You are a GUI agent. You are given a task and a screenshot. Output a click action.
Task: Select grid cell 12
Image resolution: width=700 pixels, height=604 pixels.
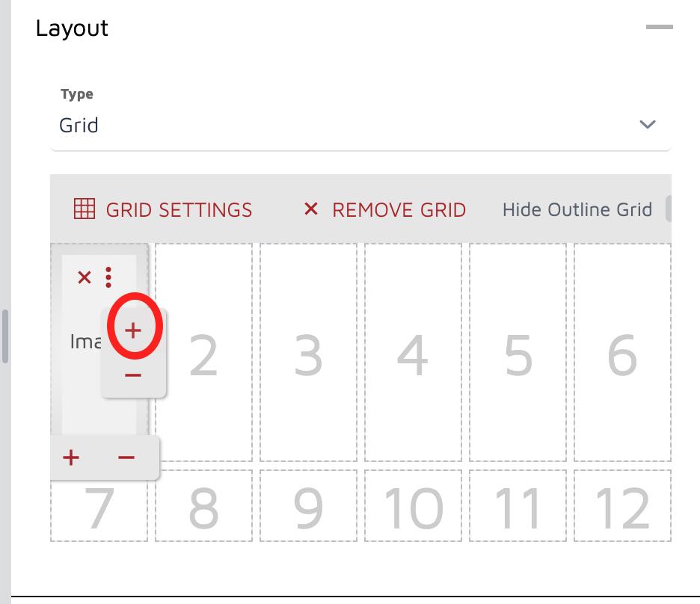[622, 506]
